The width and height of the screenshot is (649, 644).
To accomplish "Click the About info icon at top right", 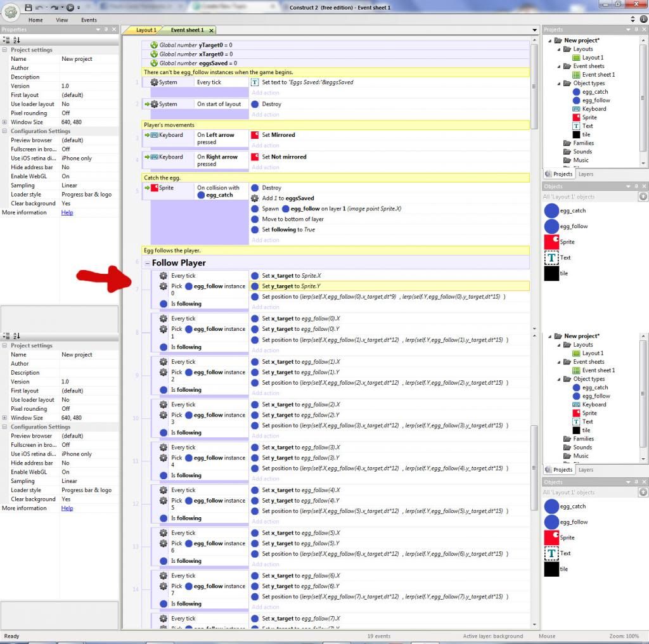I will click(643, 19).
